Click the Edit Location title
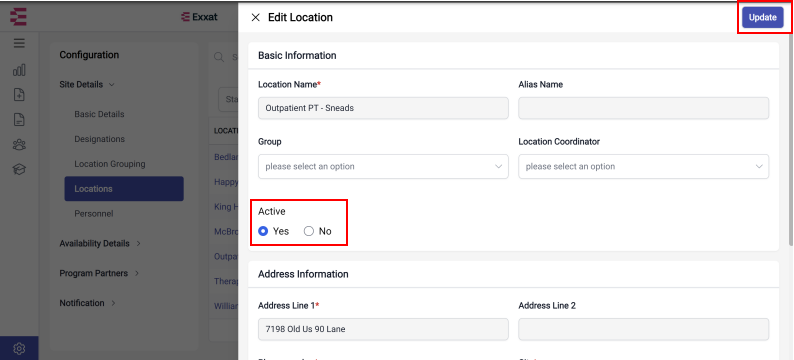 [300, 18]
